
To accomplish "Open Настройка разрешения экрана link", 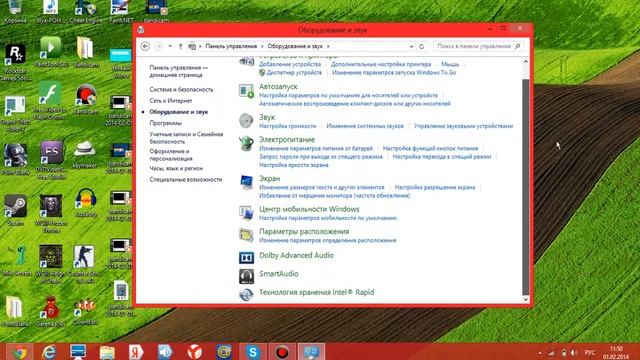I will click(435, 187).
